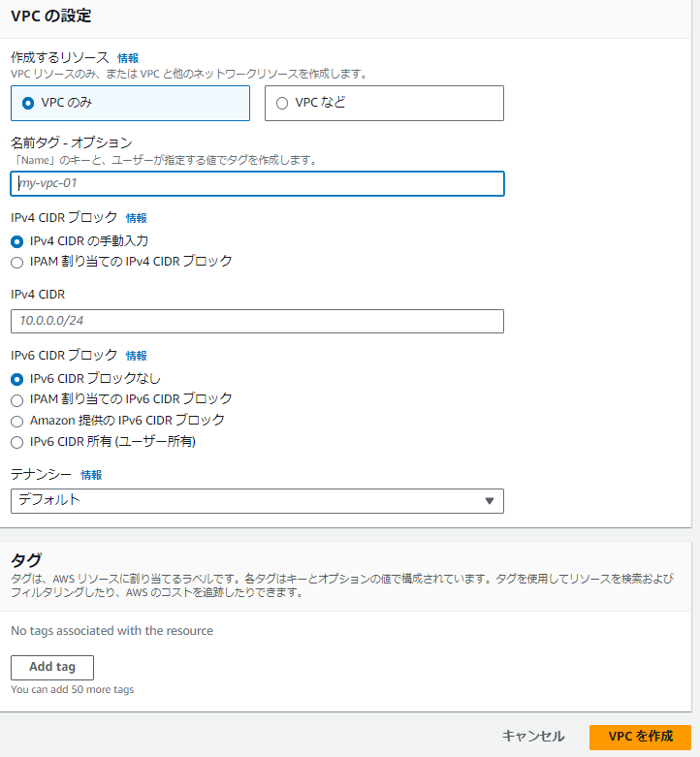700x757 pixels.
Task: Open the テナンシー dropdown showing デフォルト
Action: point(257,501)
